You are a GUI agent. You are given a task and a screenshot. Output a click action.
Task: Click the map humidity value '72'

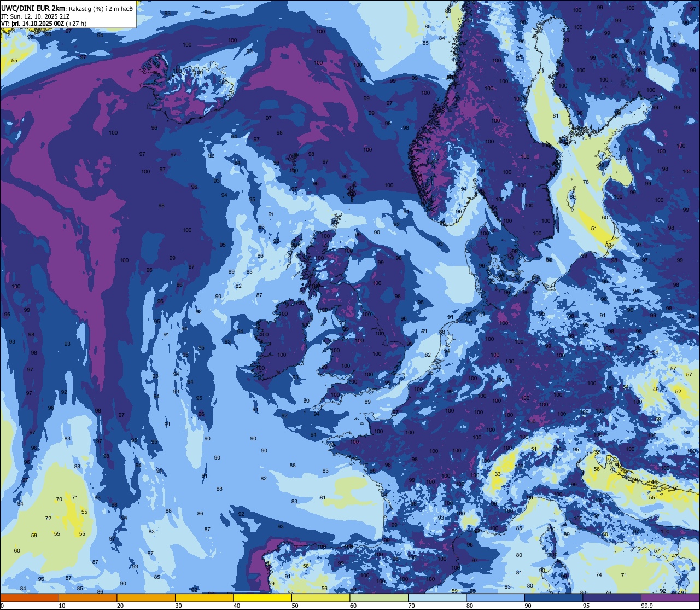tap(48, 519)
